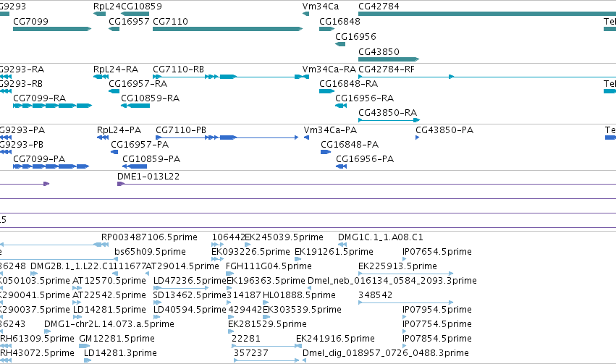
Task: Select EST HL01888.5prime
Action: coord(299,295)
